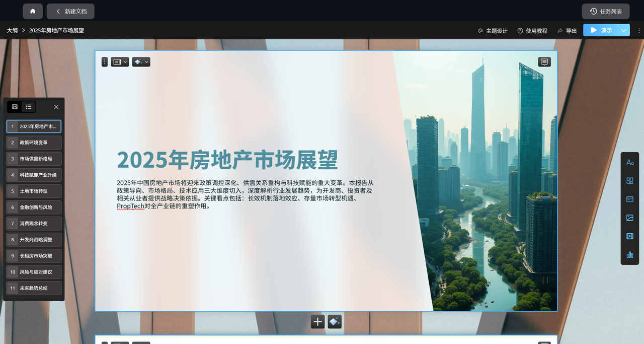This screenshot has width=644, height=344.
Task: Switch sidebar to filmstrip thumbnail view
Action: coord(15,107)
